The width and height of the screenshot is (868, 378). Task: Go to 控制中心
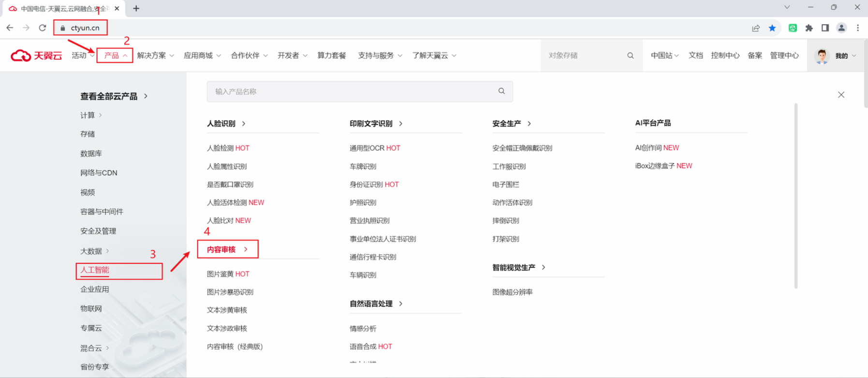tap(725, 56)
